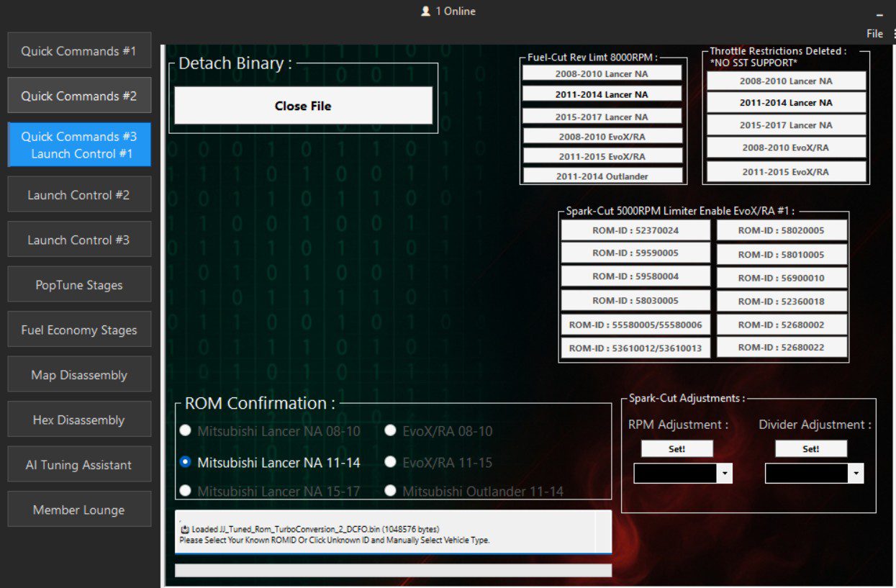Delete throttle restrictions 2008-2010 EvoX/RA
Viewport: 896px width, 588px height.
786,148
